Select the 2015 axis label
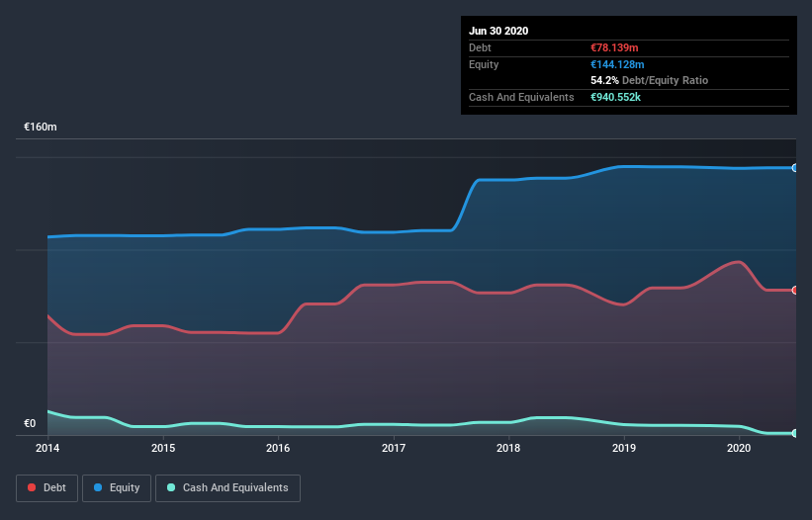The height and width of the screenshot is (520, 812). coord(163,448)
